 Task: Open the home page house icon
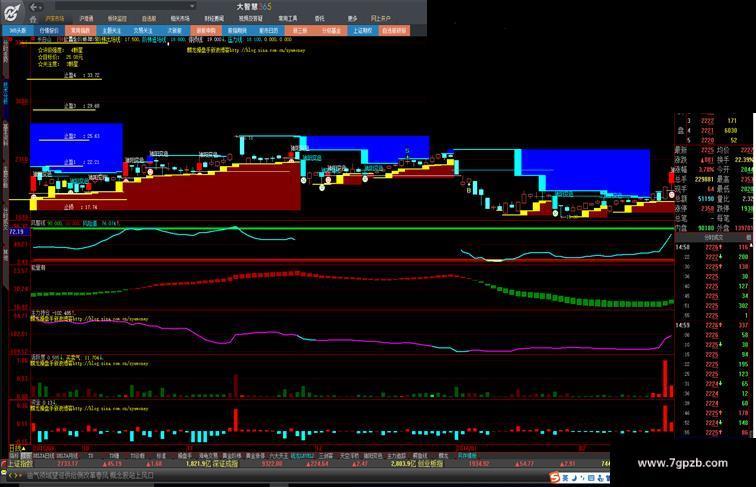[33, 19]
